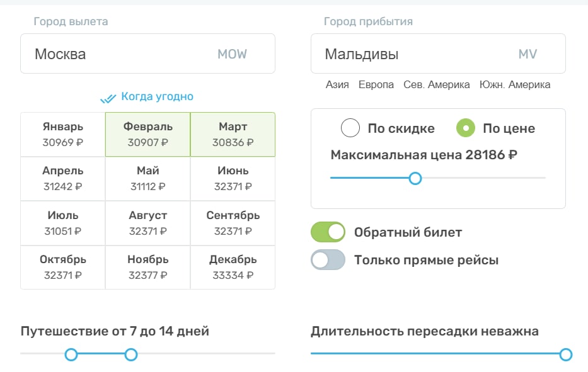This screenshot has height=372, width=588.
Task: Choose the Азия region shortcut
Action: (337, 85)
